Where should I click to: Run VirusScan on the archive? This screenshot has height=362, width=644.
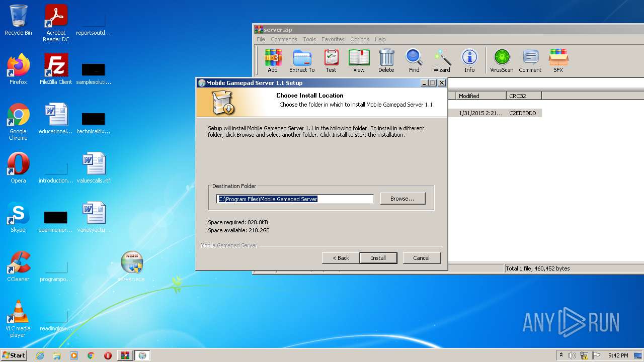point(502,61)
